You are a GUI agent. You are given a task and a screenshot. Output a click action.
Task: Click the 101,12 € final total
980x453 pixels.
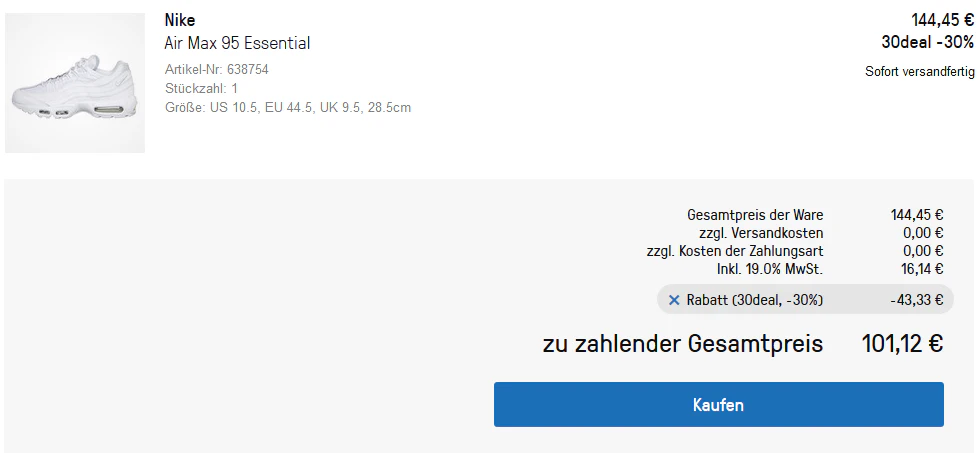[902, 344]
